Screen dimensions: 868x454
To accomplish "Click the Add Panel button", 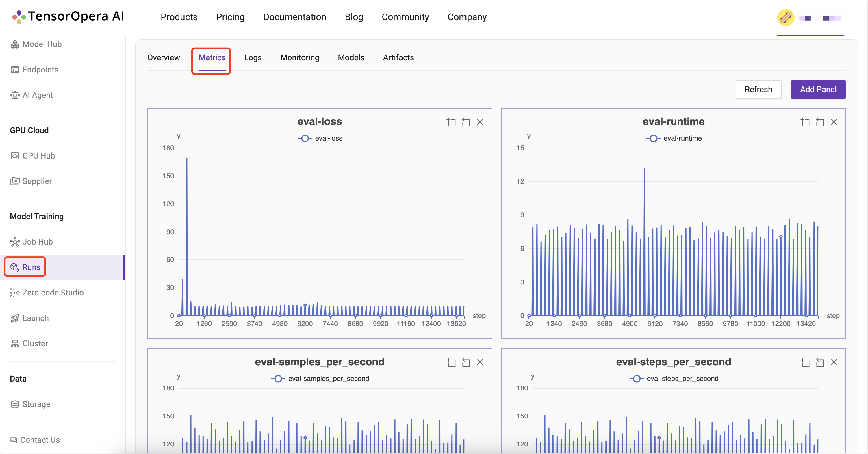I will point(818,89).
